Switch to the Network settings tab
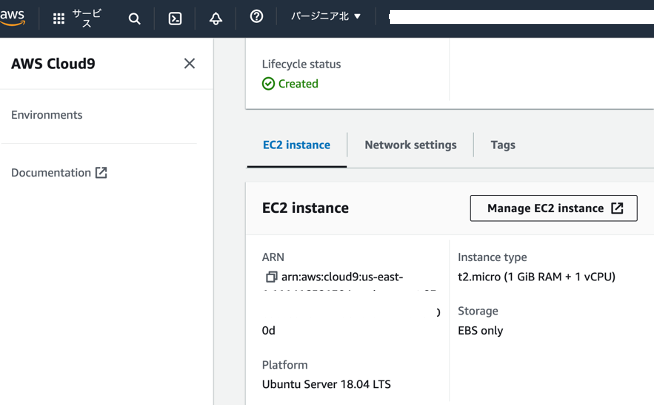Image resolution: width=654 pixels, height=406 pixels. click(410, 145)
